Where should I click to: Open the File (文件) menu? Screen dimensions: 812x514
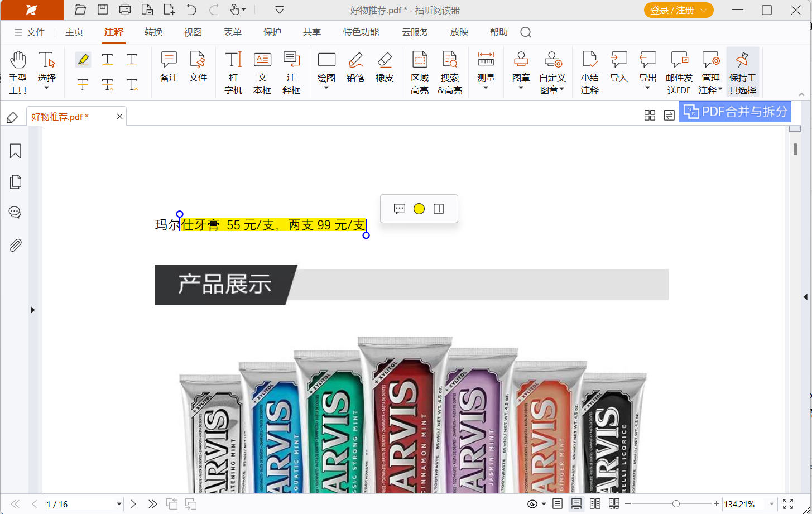(x=30, y=32)
